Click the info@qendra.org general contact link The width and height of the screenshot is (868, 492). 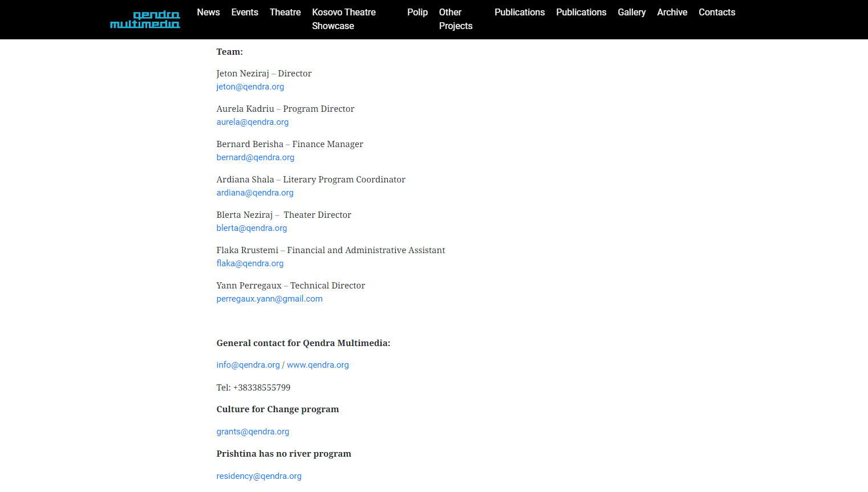click(x=248, y=365)
